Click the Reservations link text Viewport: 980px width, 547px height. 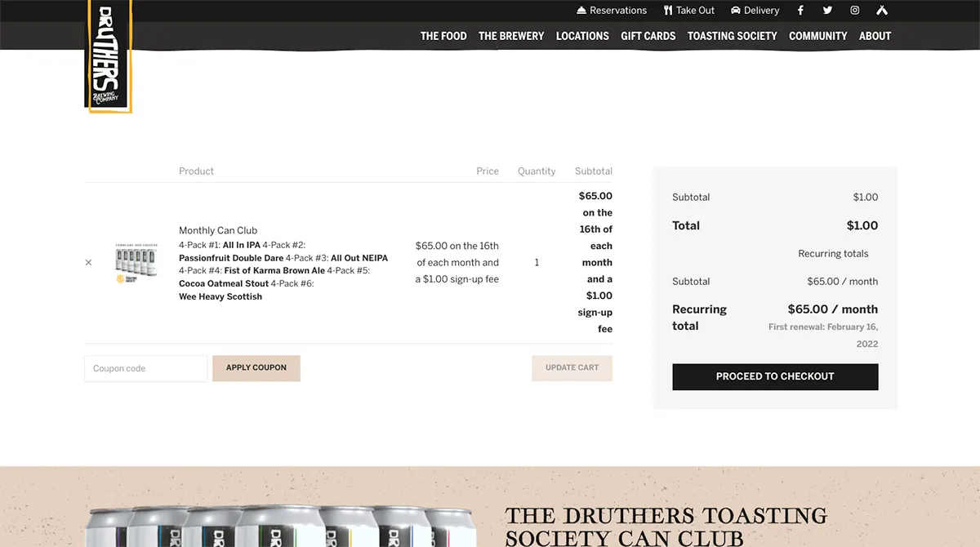[x=618, y=11]
